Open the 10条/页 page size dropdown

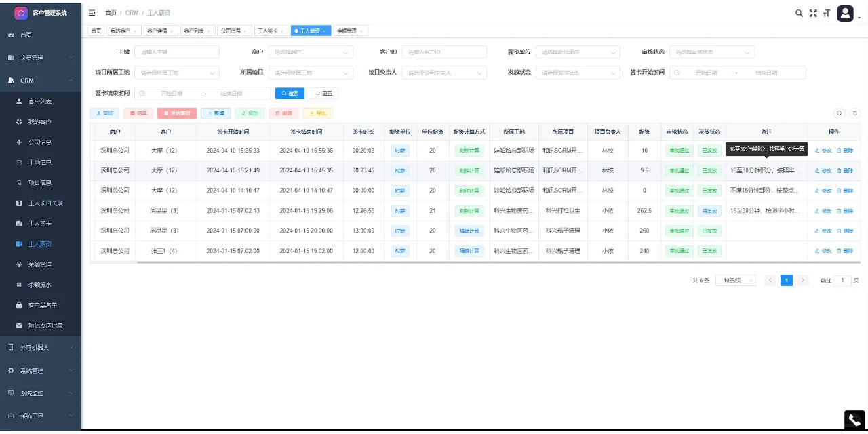coord(734,279)
